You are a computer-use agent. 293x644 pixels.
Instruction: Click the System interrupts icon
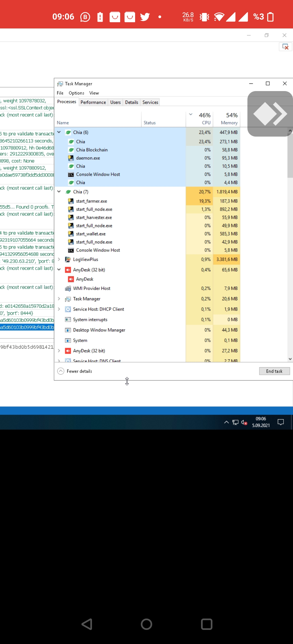[68, 320]
